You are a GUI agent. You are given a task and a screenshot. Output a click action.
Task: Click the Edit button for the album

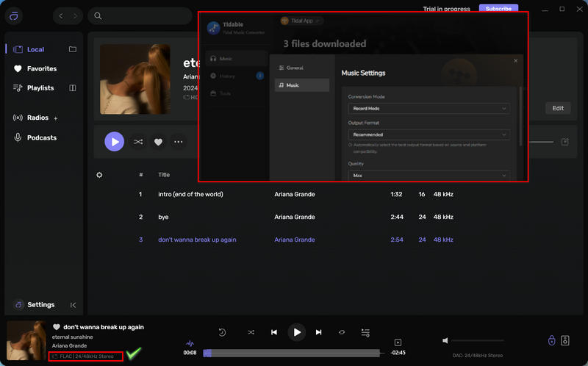pos(558,108)
